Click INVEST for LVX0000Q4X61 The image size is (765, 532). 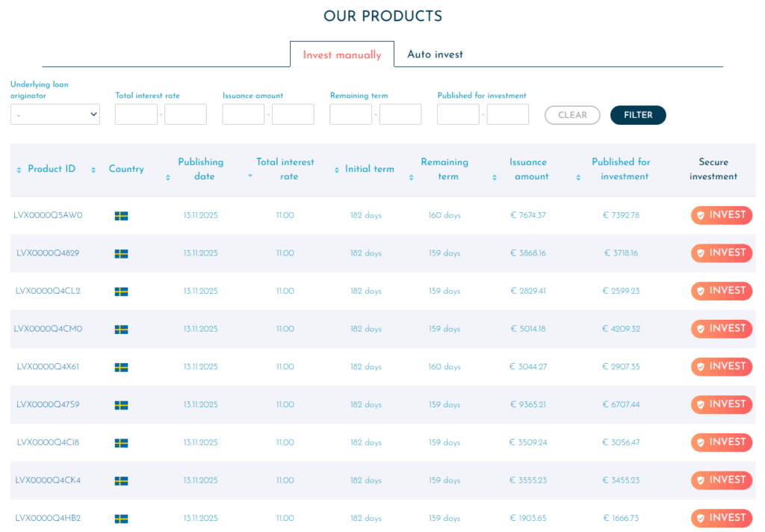pos(721,367)
